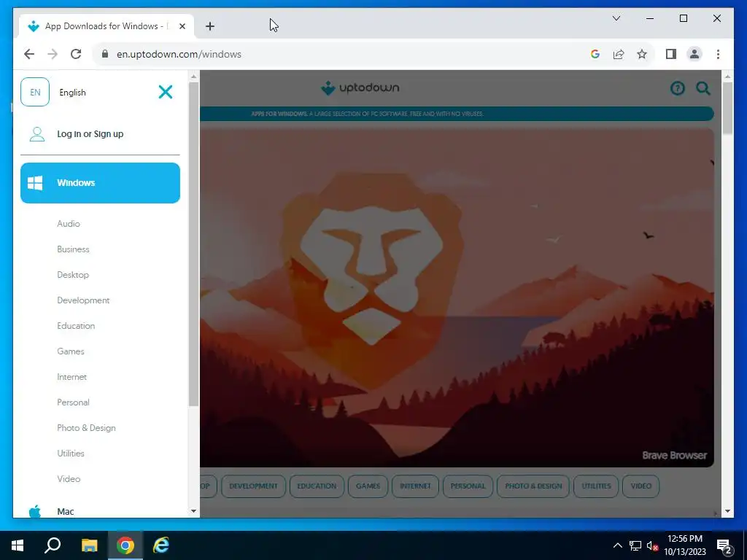Open Chrome three-dot menu
Screen dimensions: 747x560
pos(718,54)
